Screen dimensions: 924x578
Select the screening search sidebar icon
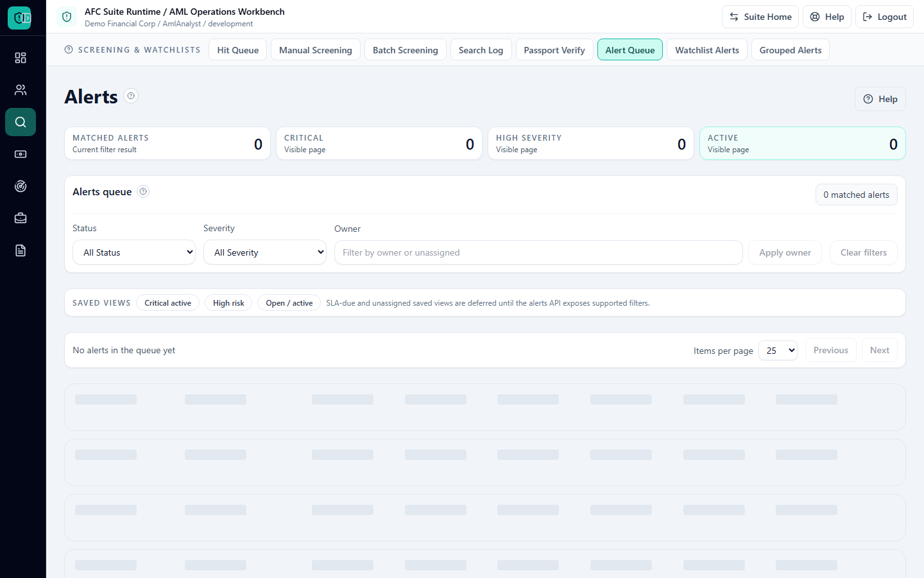pyautogui.click(x=21, y=122)
